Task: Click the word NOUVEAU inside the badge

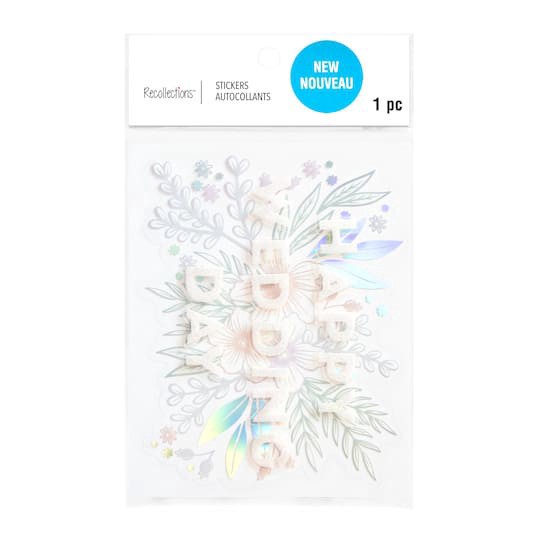Action: click(326, 83)
